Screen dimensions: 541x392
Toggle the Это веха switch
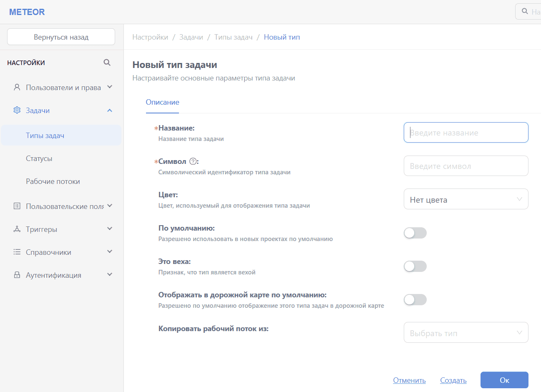click(415, 266)
